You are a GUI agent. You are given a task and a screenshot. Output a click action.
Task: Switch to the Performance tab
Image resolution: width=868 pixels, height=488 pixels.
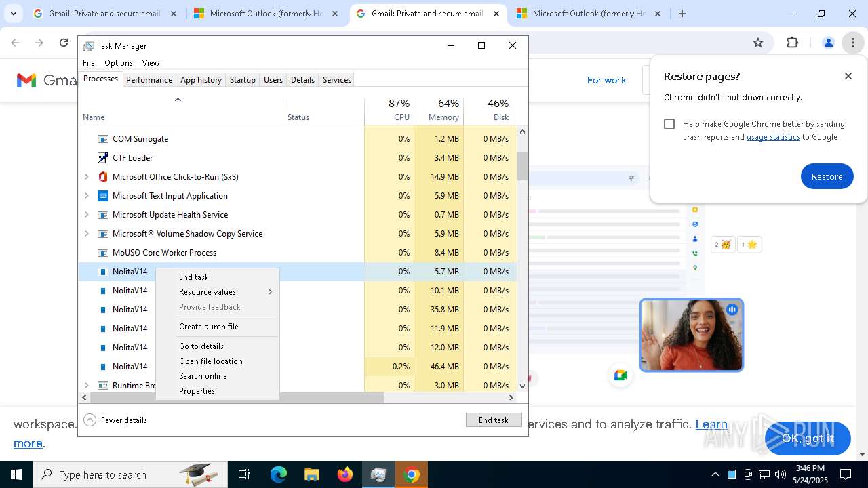click(x=149, y=80)
